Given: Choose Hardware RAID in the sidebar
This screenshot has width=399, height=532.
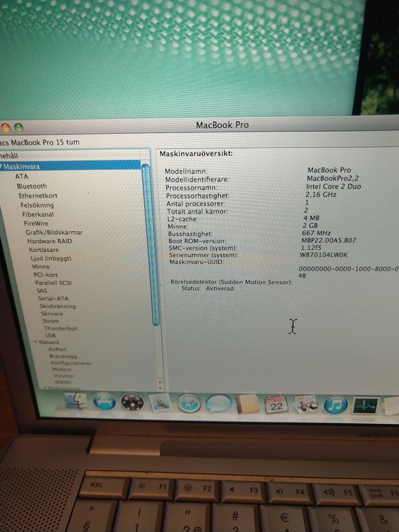Looking at the screenshot, I should [x=50, y=241].
